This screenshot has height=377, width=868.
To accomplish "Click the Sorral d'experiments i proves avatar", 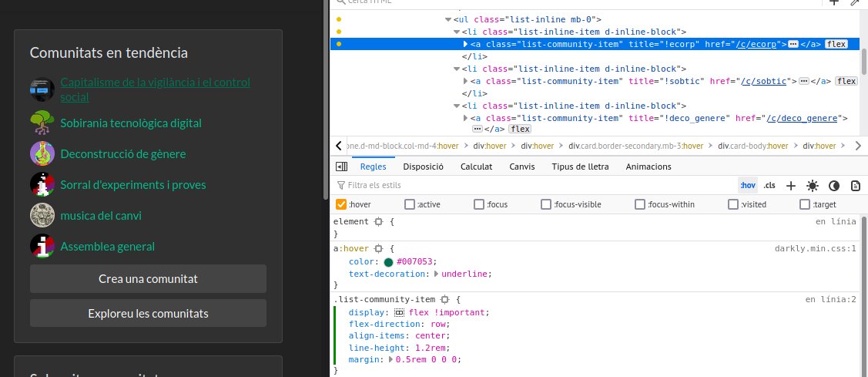I will [42, 184].
